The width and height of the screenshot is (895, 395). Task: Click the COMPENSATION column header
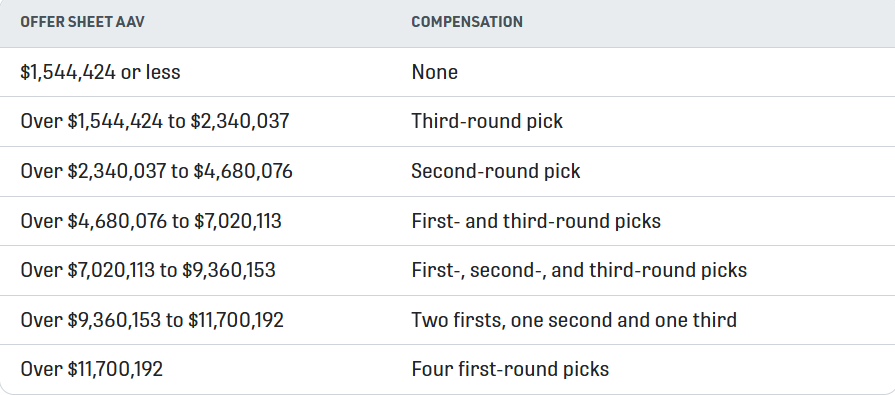pyautogui.click(x=467, y=22)
